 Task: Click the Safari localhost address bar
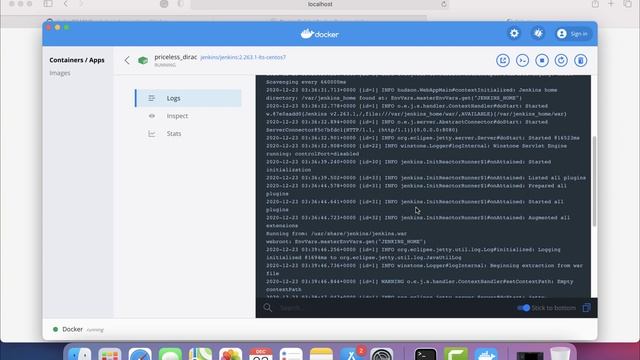320,4
